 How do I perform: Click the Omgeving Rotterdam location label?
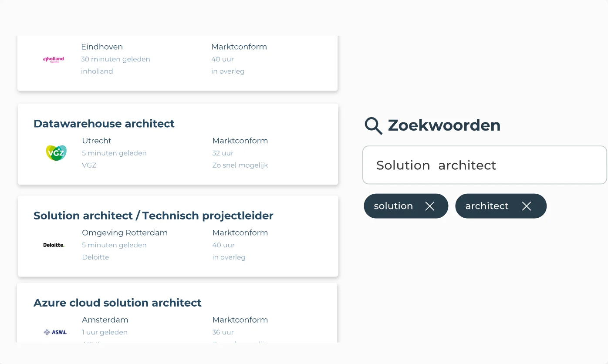(125, 233)
